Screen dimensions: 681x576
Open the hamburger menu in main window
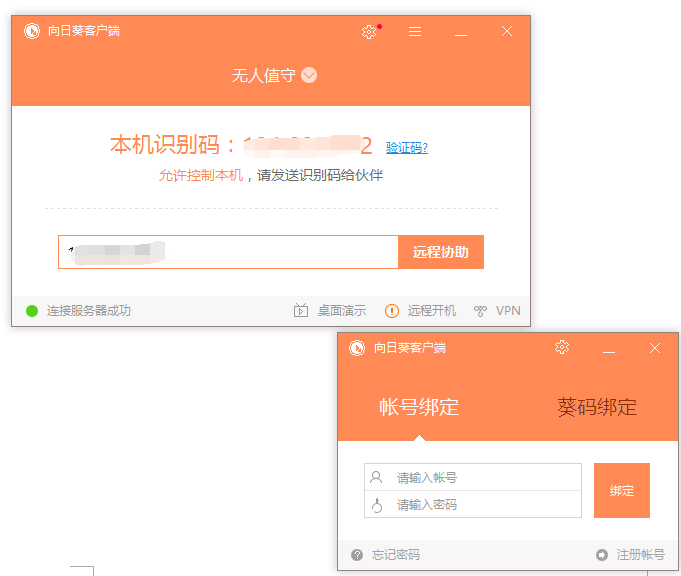[415, 32]
